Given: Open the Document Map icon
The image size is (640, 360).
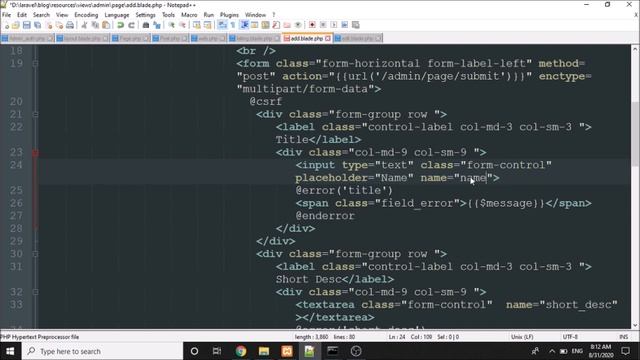Looking at the screenshot, I should [x=265, y=25].
